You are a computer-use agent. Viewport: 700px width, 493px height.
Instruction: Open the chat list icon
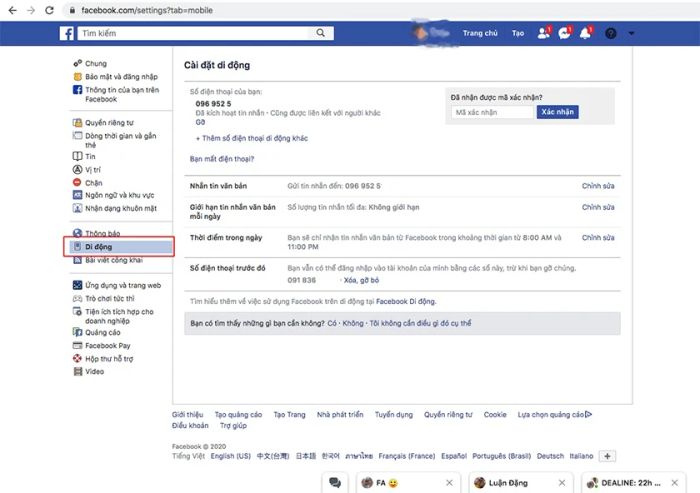point(335,483)
